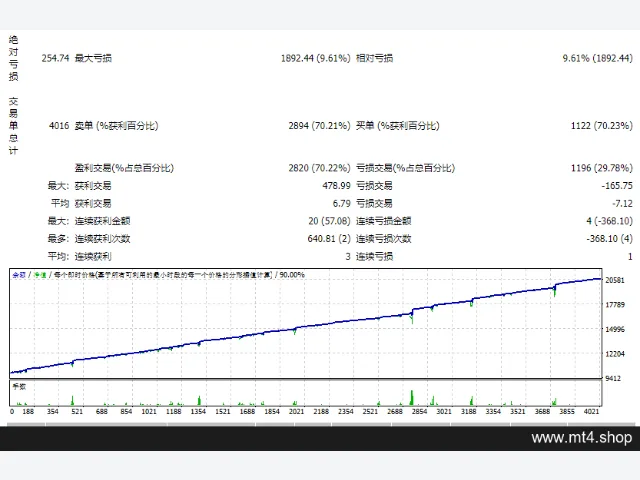Click the 卖单 (%获利百分比) label

coord(116,126)
